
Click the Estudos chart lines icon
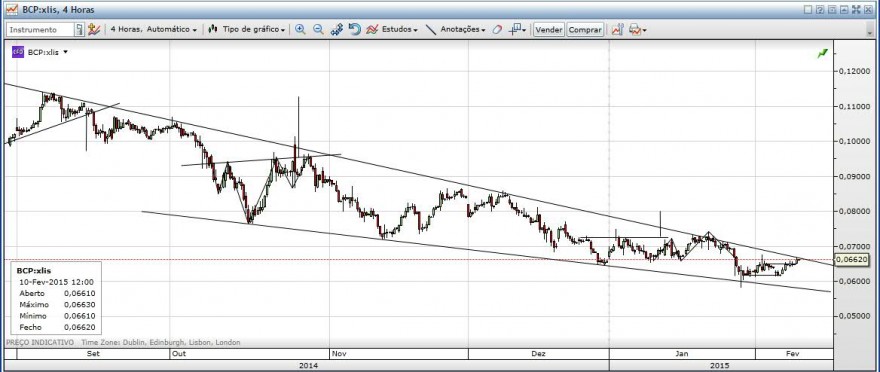point(372,29)
